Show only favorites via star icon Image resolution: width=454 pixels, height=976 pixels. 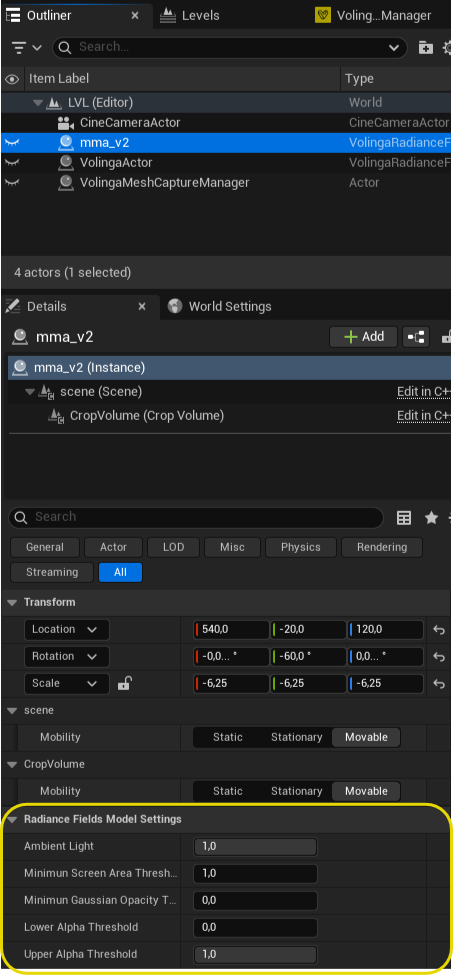click(x=431, y=518)
